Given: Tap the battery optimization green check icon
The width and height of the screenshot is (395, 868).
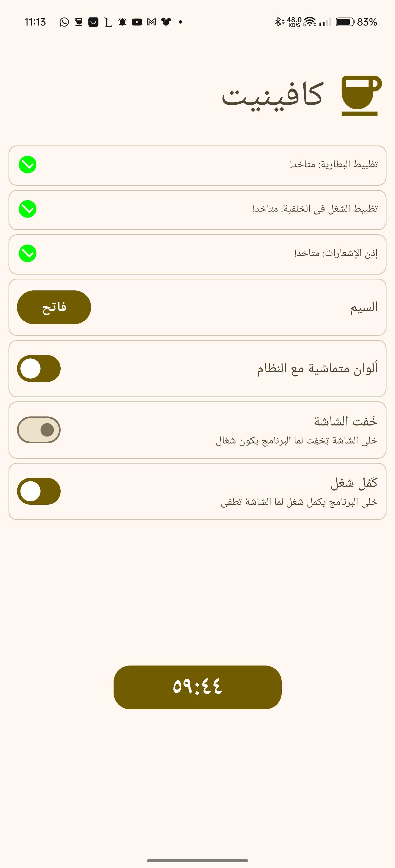Looking at the screenshot, I should (28, 165).
